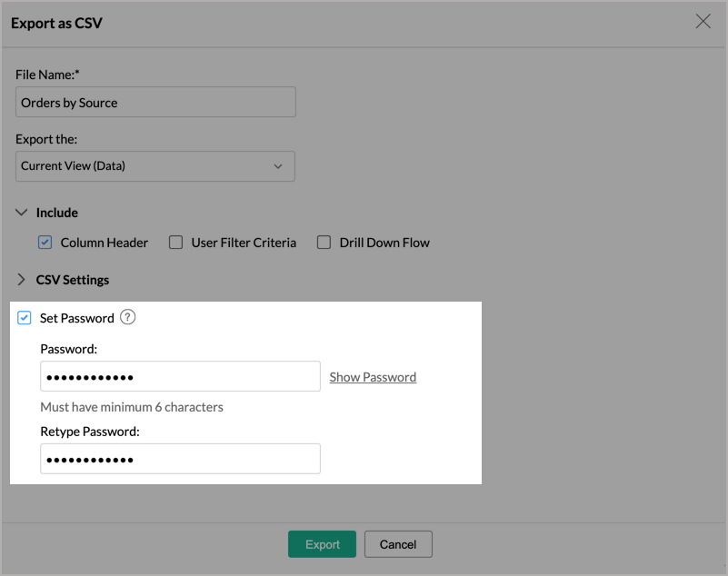Screen dimensions: 728x576
Task: Tick the Drill Down Flow checkbox
Action: [324, 243]
